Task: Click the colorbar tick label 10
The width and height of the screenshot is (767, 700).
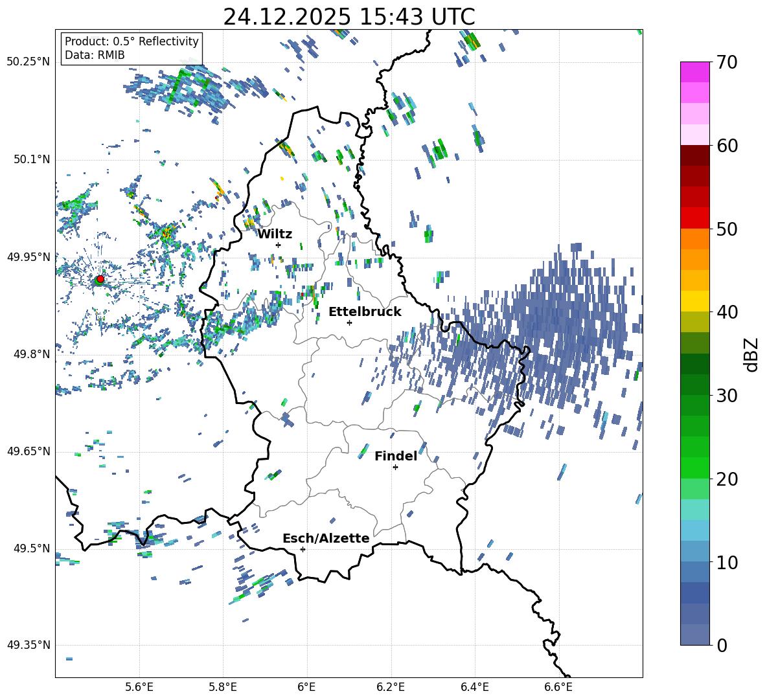Action: coord(726,562)
